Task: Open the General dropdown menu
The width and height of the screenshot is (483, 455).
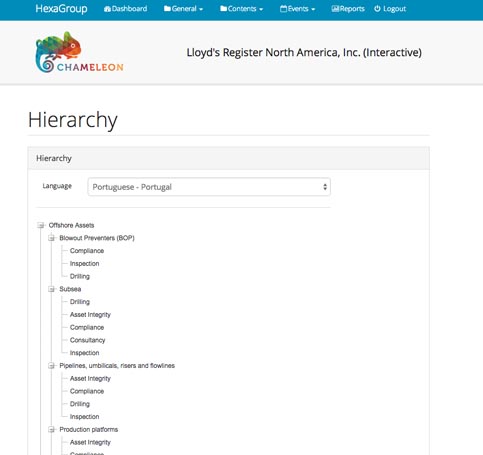Action: coord(183,9)
